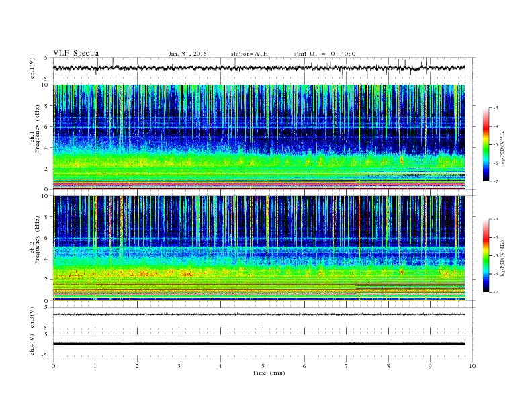This screenshot has height=411, width=532.
Task: Click the "8" tick label on time axis
Action: pyautogui.click(x=388, y=366)
